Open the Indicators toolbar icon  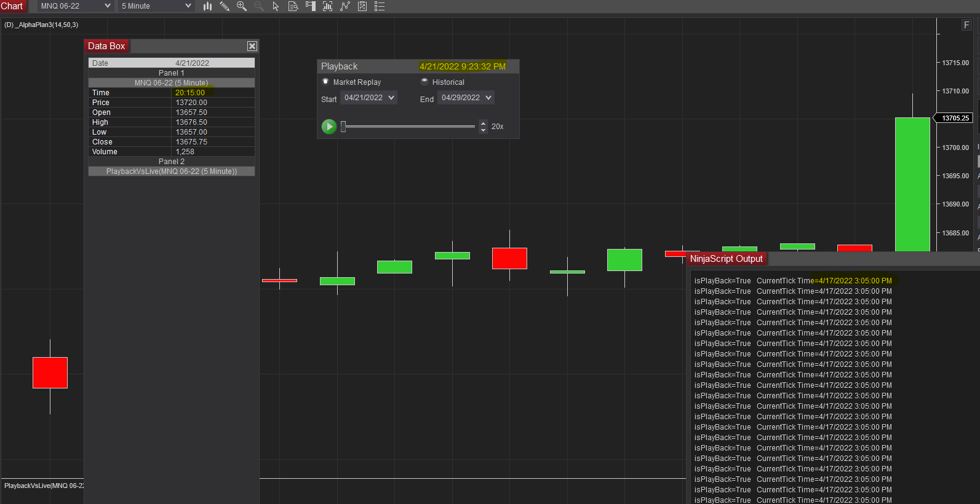click(328, 6)
